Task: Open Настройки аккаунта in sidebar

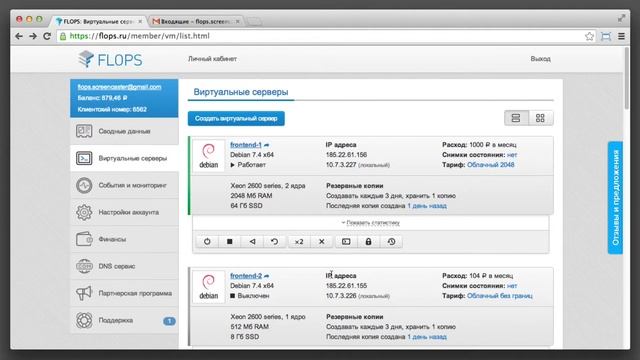Action: [x=124, y=212]
